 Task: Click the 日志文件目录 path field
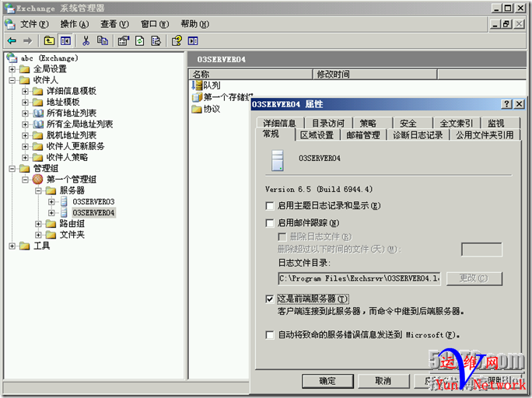[359, 278]
